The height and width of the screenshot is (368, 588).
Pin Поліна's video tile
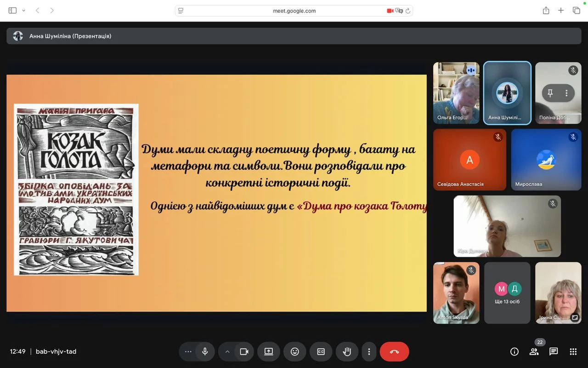click(x=550, y=93)
